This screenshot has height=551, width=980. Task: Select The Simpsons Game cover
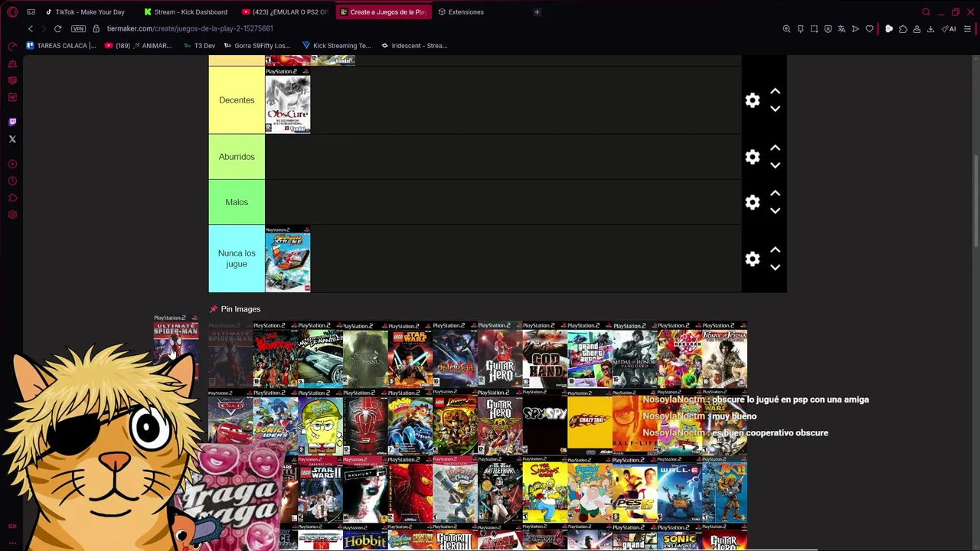[545, 490]
